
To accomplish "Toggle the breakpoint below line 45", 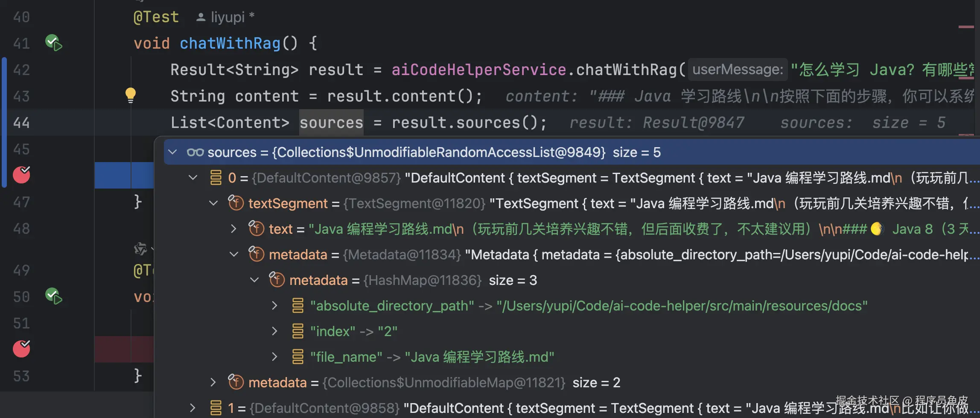I will 21,175.
